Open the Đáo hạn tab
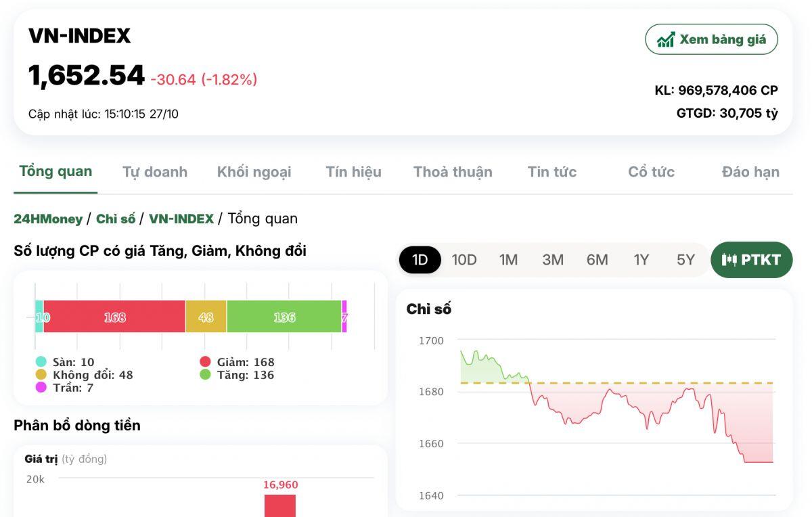 tap(750, 172)
